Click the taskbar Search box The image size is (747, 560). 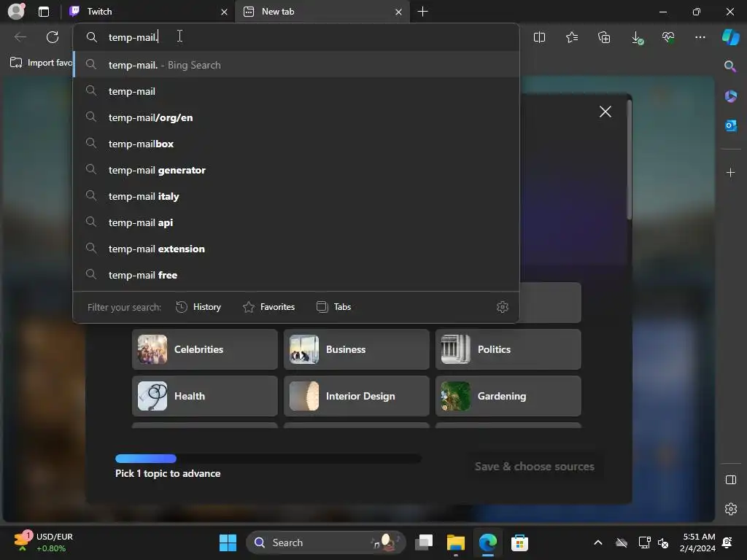326,542
